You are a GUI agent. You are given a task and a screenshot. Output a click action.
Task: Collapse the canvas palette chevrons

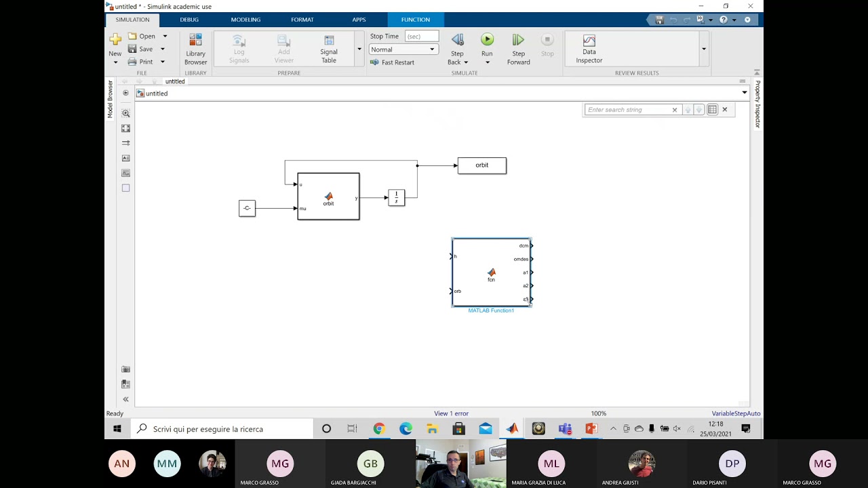point(125,399)
